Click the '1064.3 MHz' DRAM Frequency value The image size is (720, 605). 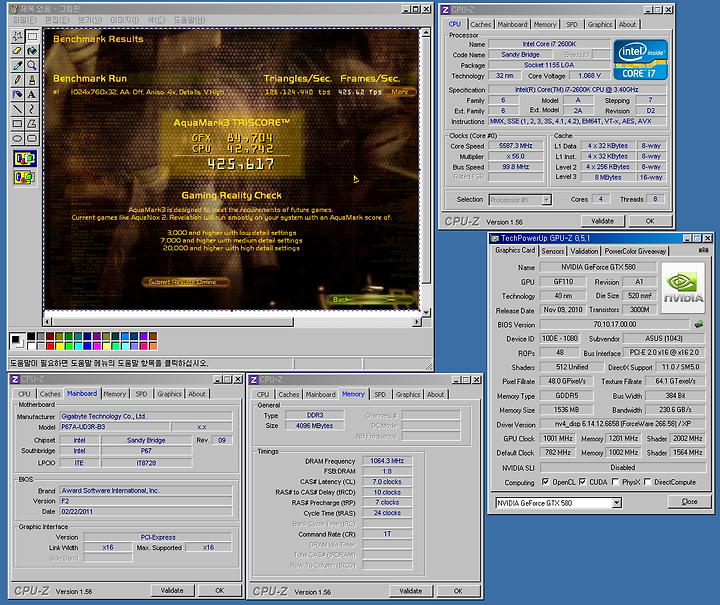coord(387,460)
